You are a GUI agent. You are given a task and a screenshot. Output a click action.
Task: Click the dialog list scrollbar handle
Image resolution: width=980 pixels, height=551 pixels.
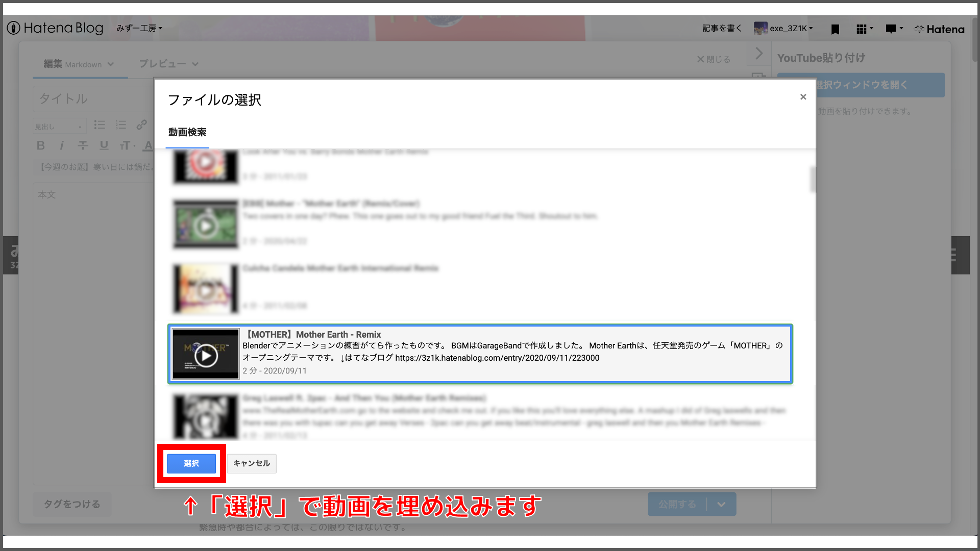click(813, 179)
